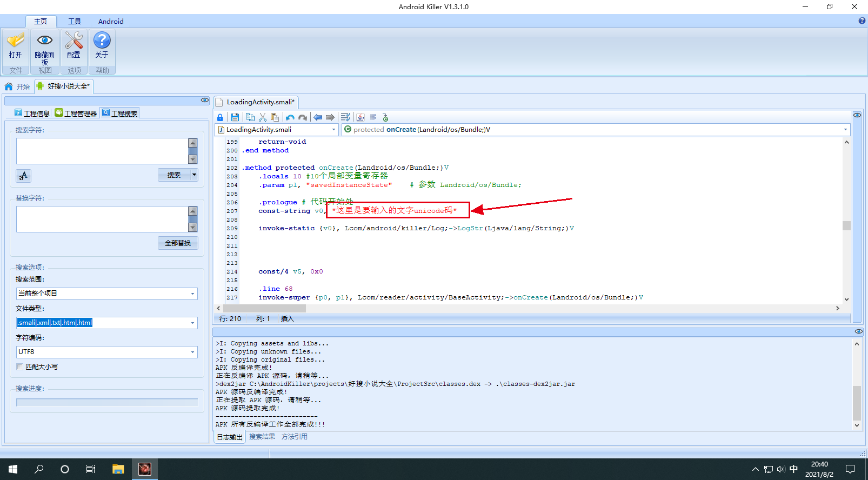This screenshot has height=480, width=868.
Task: Click inside the 搜索字符 text field
Action: (x=102, y=151)
